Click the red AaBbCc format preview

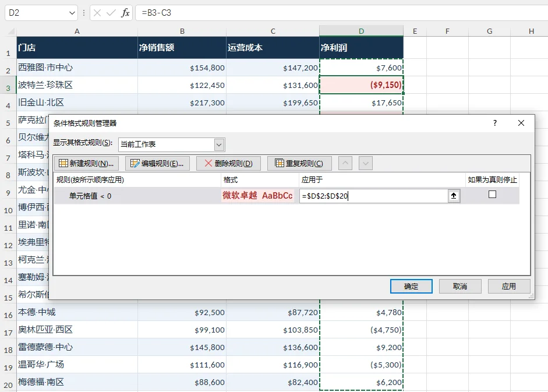257,196
